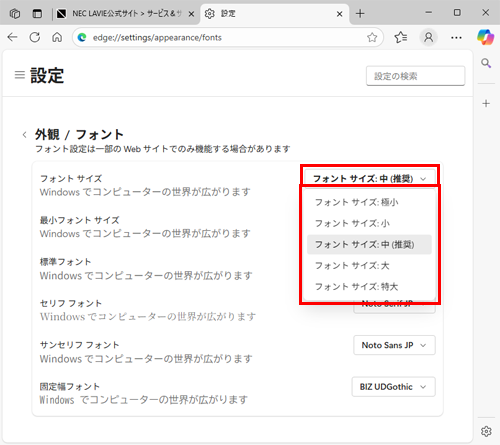The image size is (500, 445).
Task: Go back via chevron beside 外観 / フォント
Action: click(x=24, y=135)
